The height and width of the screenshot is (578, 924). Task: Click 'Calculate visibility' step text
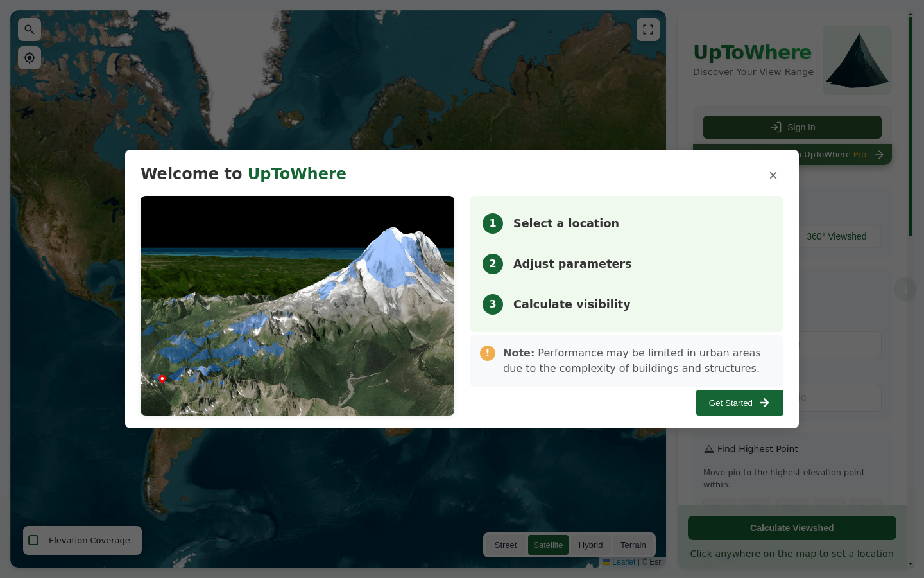coord(572,304)
